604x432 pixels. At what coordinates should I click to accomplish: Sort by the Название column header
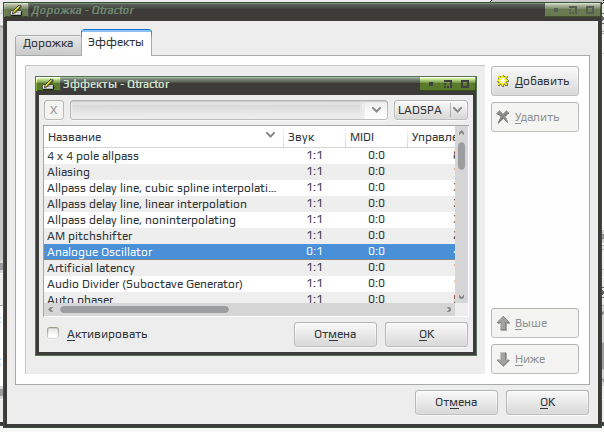tap(164, 137)
